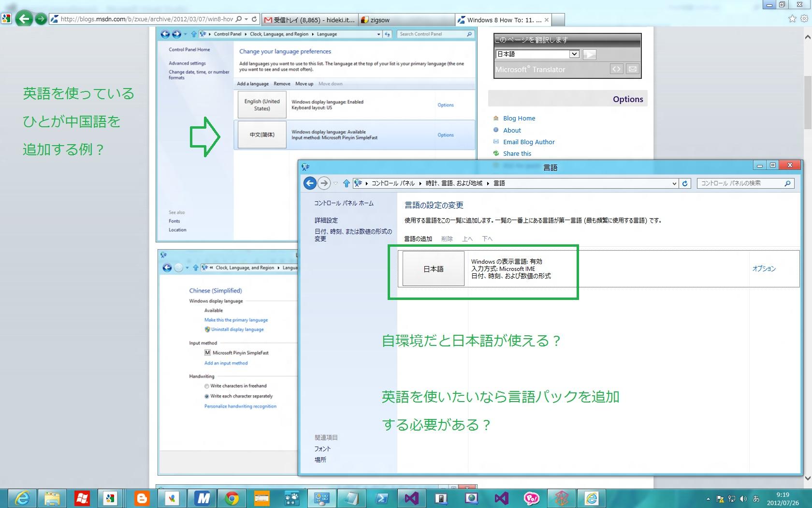Screen dimensions: 812x508
Task: Open the pink Po app on taskbar
Action: pos(532,498)
